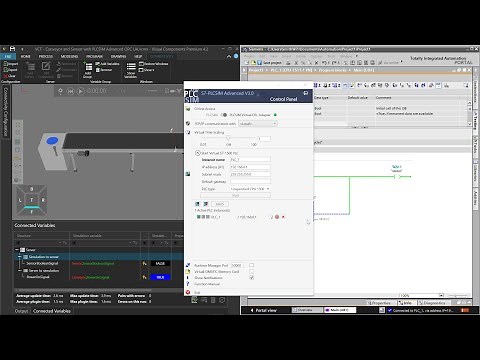
Task: Open the Structure column filter
Action: (65, 243)
